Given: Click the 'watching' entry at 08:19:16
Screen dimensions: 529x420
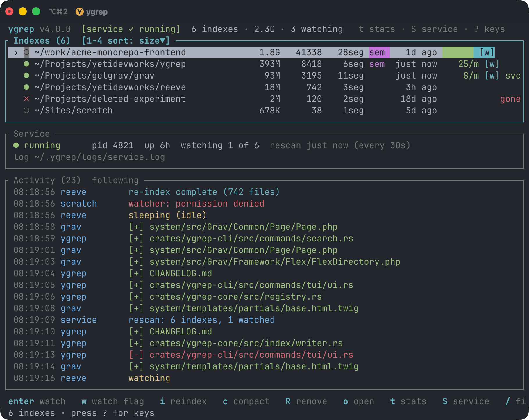Looking at the screenshot, I should click(149, 378).
